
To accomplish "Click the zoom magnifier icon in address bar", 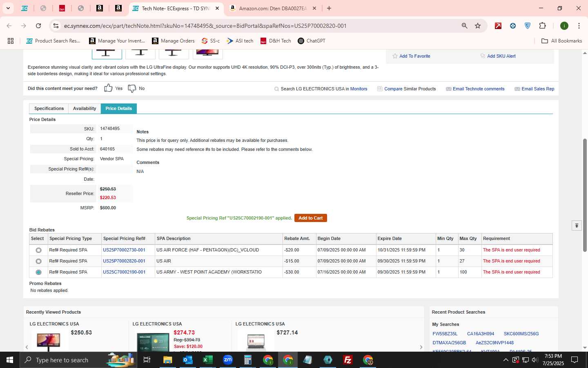I will pyautogui.click(x=465, y=26).
